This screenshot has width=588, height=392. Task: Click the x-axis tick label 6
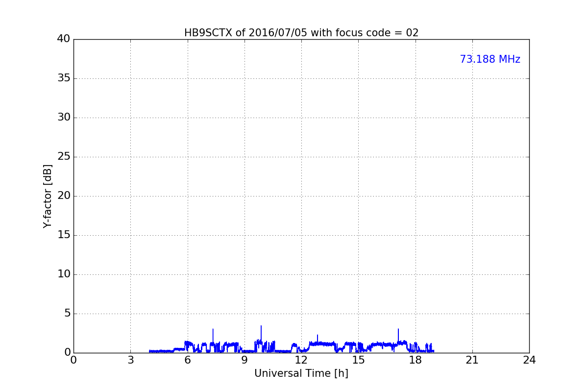tap(188, 360)
